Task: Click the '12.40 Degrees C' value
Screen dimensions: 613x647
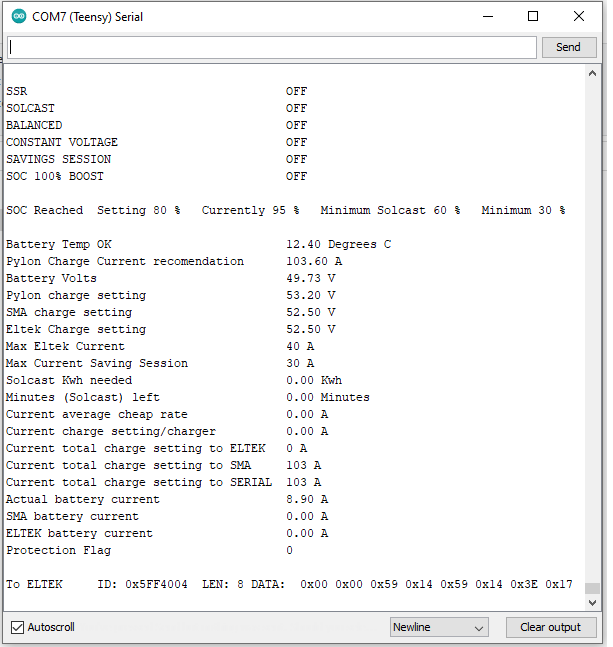Action: click(339, 244)
